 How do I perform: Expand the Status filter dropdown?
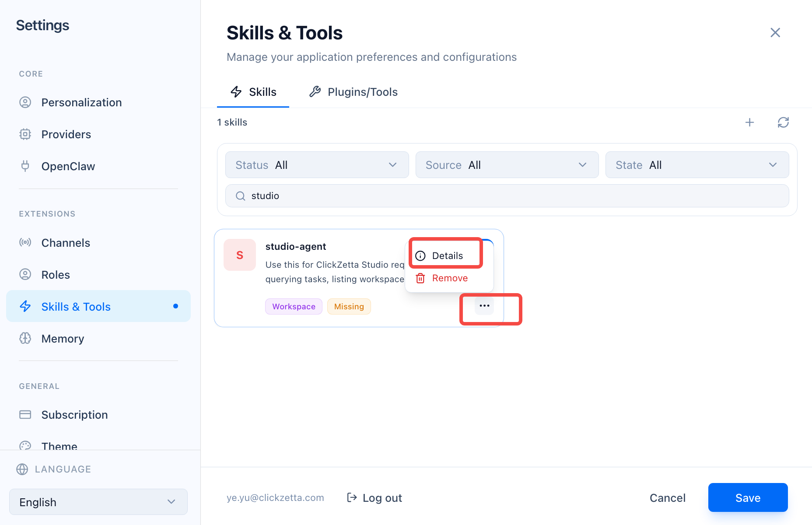tap(317, 165)
